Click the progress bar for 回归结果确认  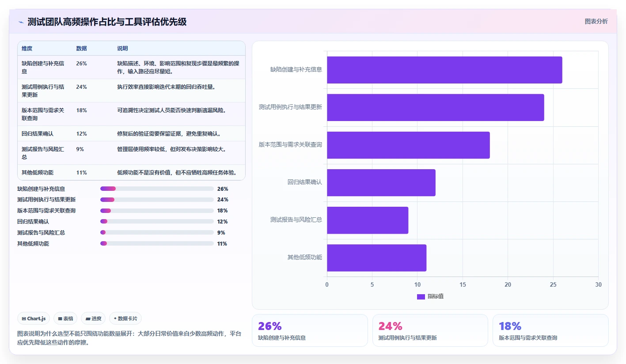157,221
